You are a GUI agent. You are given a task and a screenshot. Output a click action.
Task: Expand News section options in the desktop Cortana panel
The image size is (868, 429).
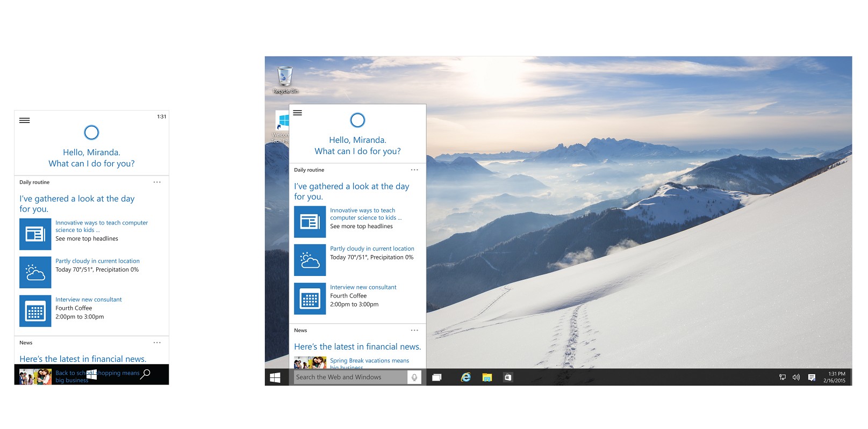pyautogui.click(x=414, y=330)
